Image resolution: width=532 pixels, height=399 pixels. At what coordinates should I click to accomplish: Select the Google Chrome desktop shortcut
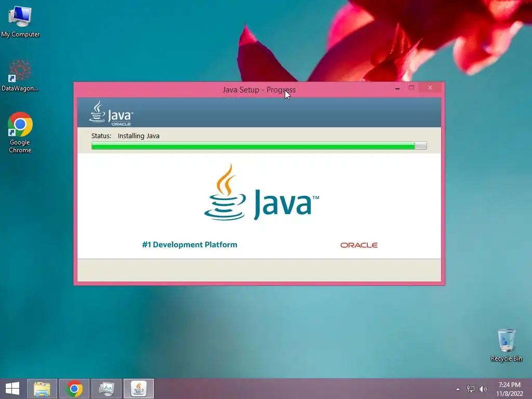pyautogui.click(x=20, y=132)
